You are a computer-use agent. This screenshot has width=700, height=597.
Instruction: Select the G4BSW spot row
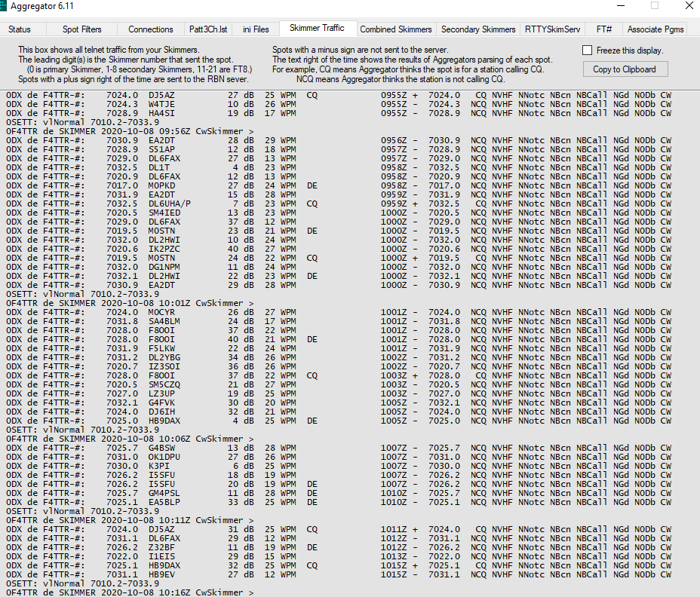pos(339,448)
